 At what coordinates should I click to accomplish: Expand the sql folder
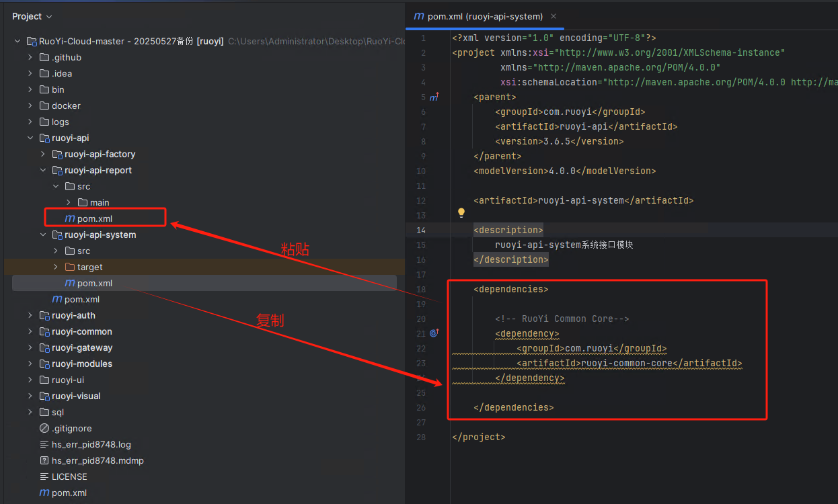point(30,412)
